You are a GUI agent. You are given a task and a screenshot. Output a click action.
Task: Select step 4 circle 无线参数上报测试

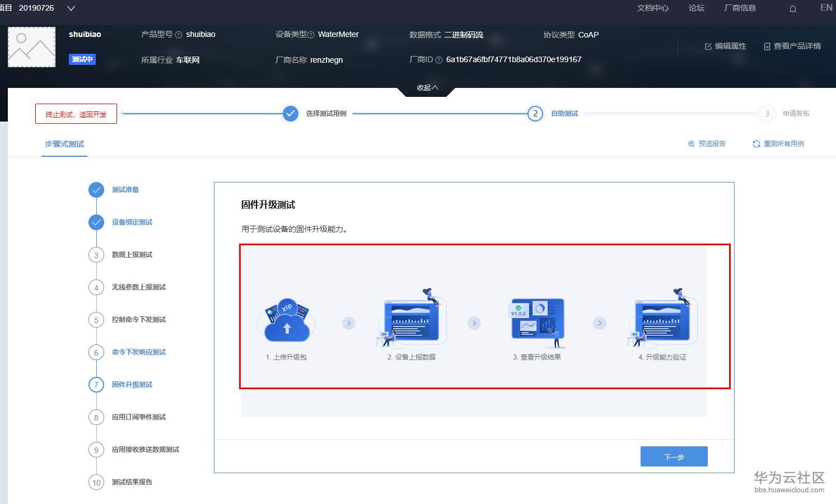96,288
